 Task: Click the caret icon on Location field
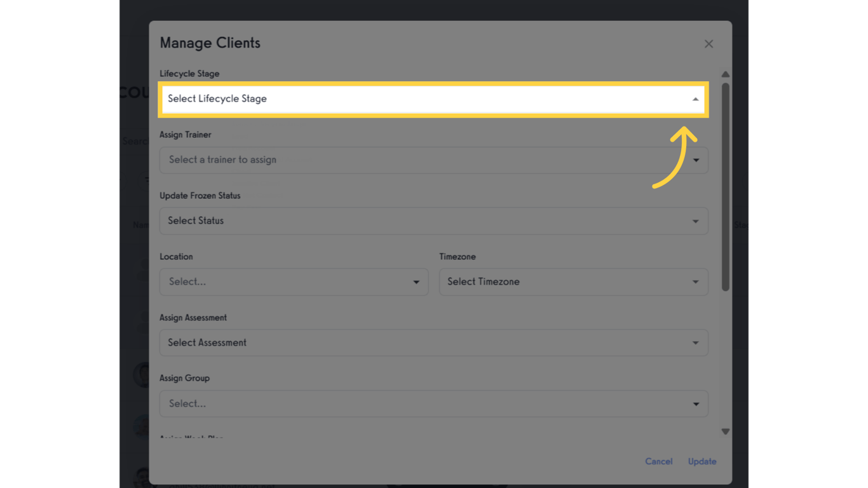(416, 281)
